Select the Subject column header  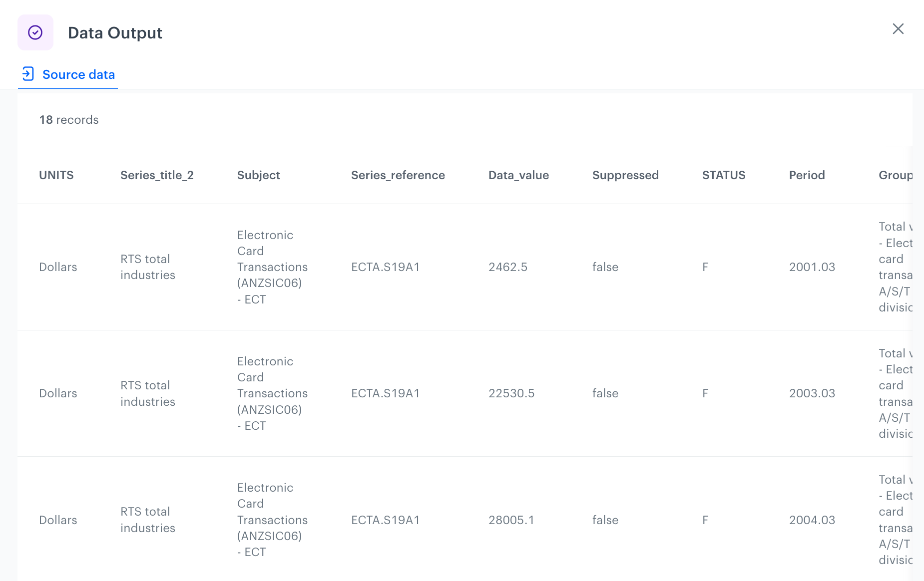[x=258, y=175]
